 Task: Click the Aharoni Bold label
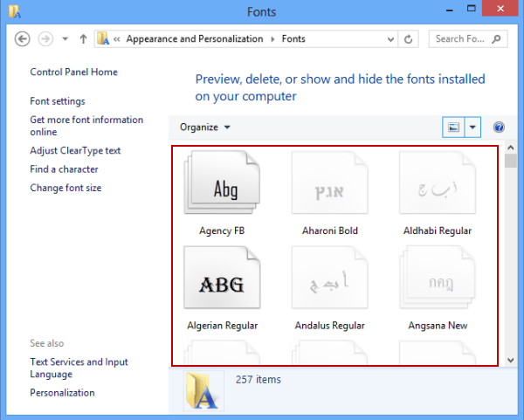330,231
